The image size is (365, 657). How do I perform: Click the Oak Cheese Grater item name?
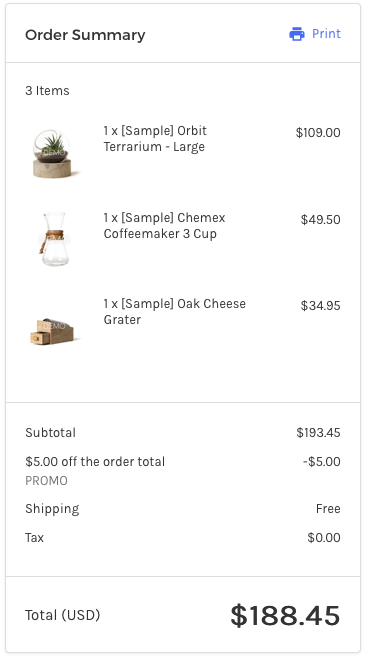(174, 311)
